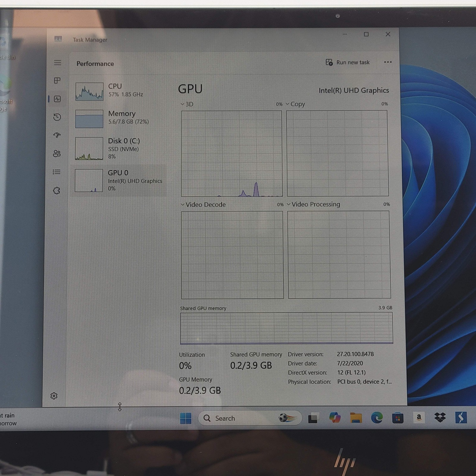Screen dimensions: 476x476
Task: Click the 3D engine graph
Action: pyautogui.click(x=232, y=154)
